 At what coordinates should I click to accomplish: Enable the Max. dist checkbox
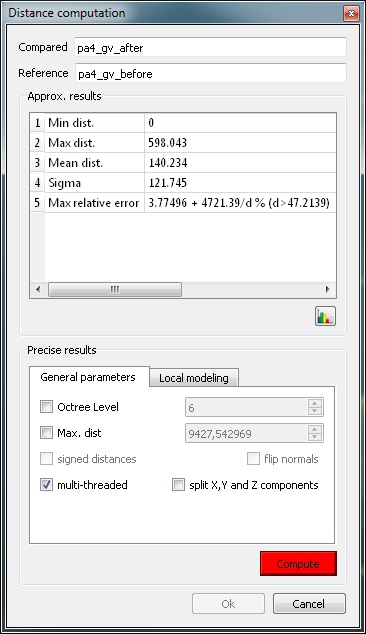tap(47, 433)
